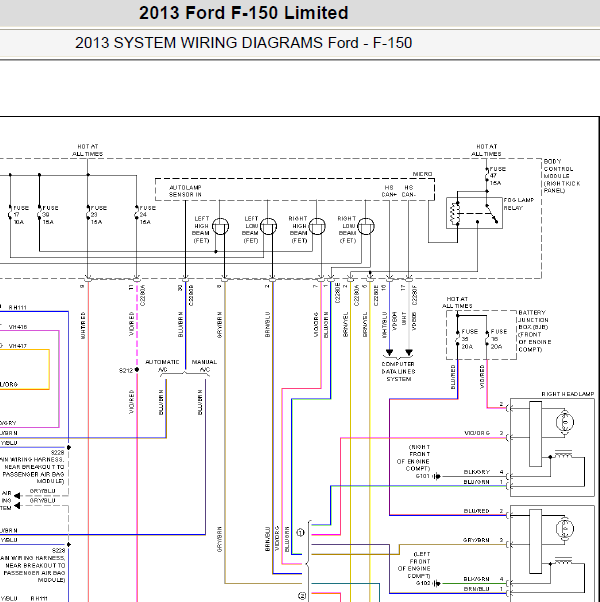600x602 pixels.
Task: Click the Left Low Beam FET circle symbol
Action: pos(268,226)
